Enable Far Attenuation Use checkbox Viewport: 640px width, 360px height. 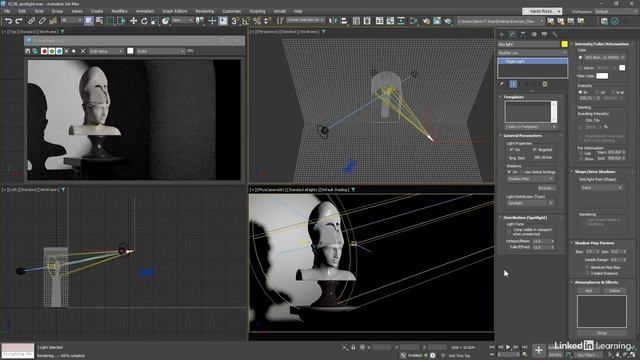coord(581,153)
